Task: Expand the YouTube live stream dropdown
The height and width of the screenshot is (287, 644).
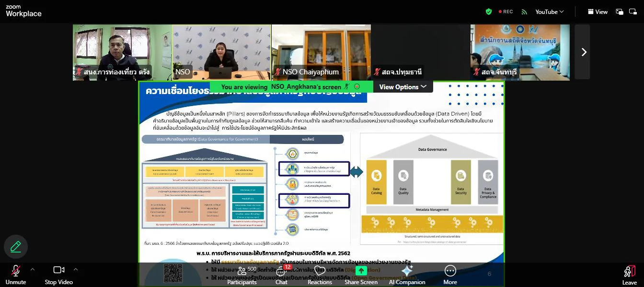Action: [x=550, y=12]
